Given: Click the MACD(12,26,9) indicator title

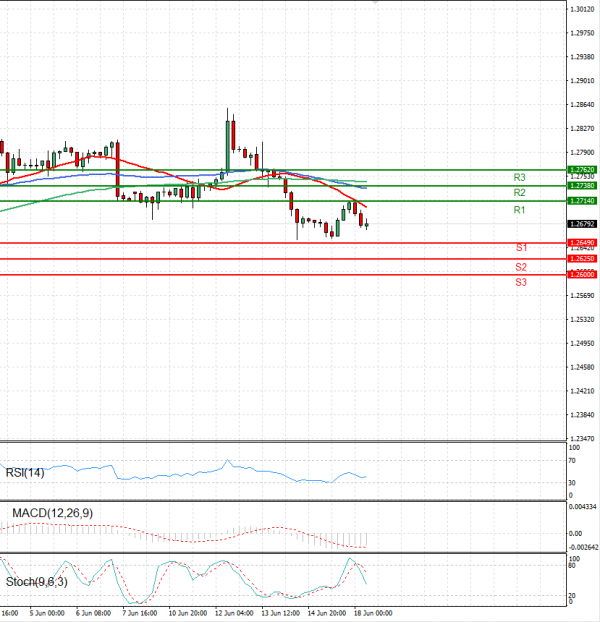Looking at the screenshot, I should coord(50,513).
